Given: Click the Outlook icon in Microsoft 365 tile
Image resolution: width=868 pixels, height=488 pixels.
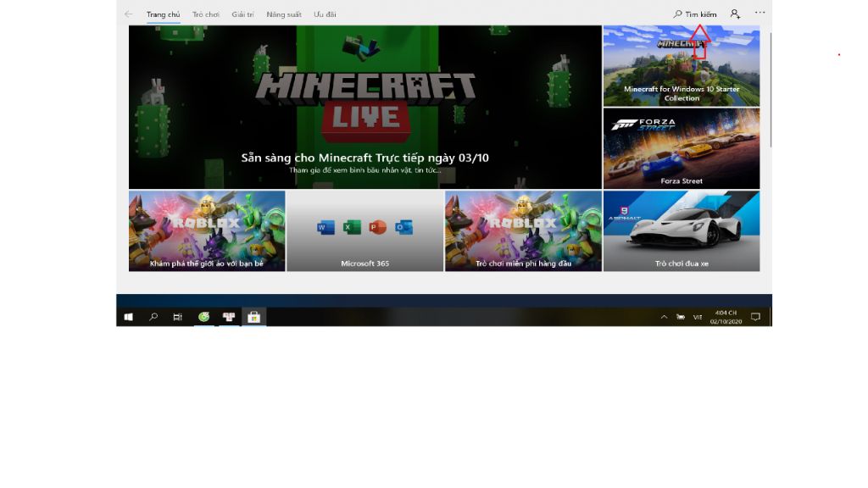Looking at the screenshot, I should [x=403, y=227].
